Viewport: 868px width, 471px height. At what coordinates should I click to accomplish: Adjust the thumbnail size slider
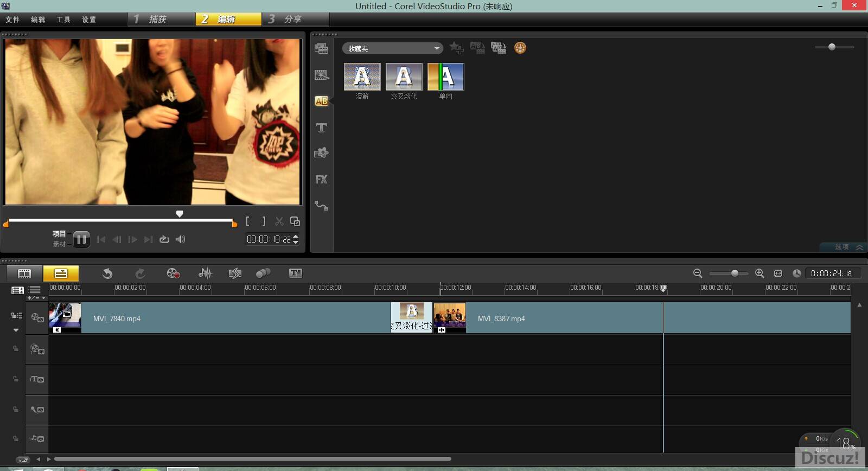tap(832, 47)
